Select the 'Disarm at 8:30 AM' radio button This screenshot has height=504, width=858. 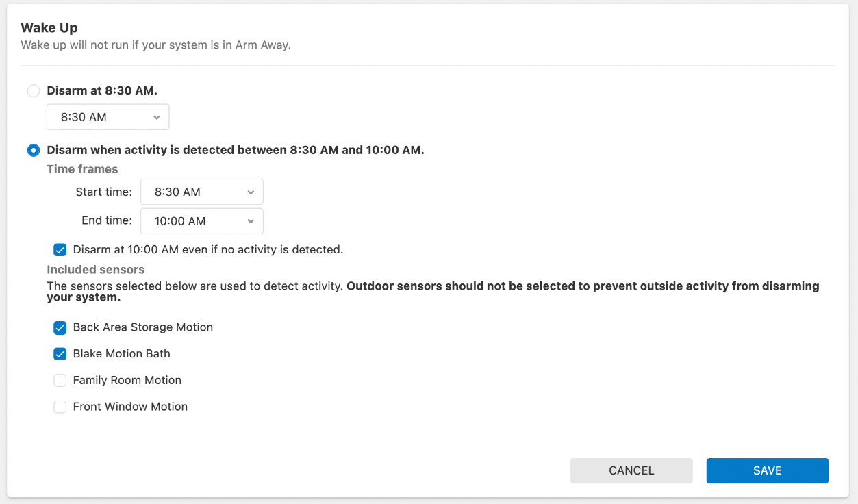coord(33,90)
